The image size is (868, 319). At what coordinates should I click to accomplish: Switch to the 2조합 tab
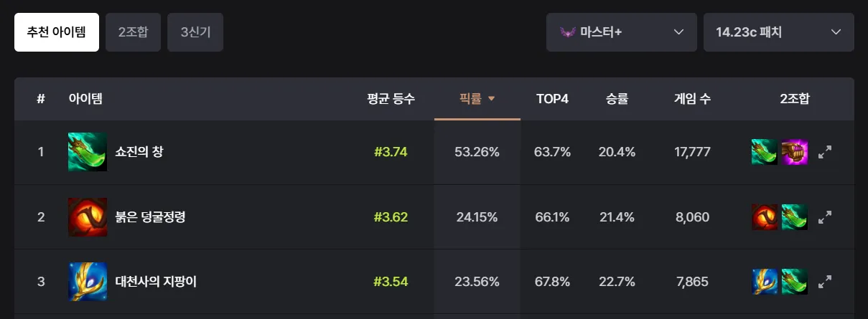pos(133,32)
